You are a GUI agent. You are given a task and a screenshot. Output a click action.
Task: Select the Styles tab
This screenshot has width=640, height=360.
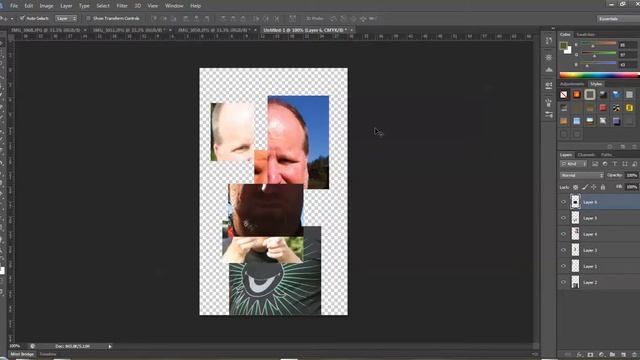596,84
